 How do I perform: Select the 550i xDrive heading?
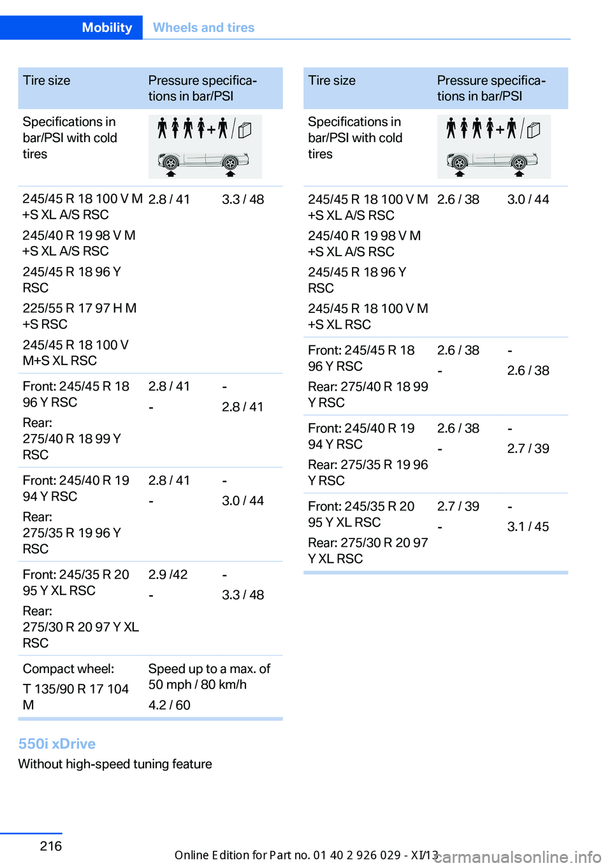click(57, 744)
